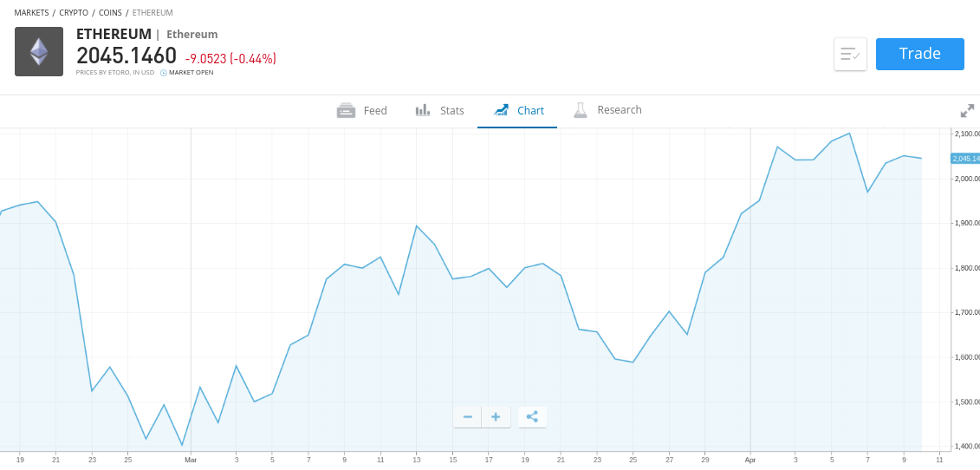Click the 1,900.00 price axis label
Image resolution: width=980 pixels, height=470 pixels.
966,224
